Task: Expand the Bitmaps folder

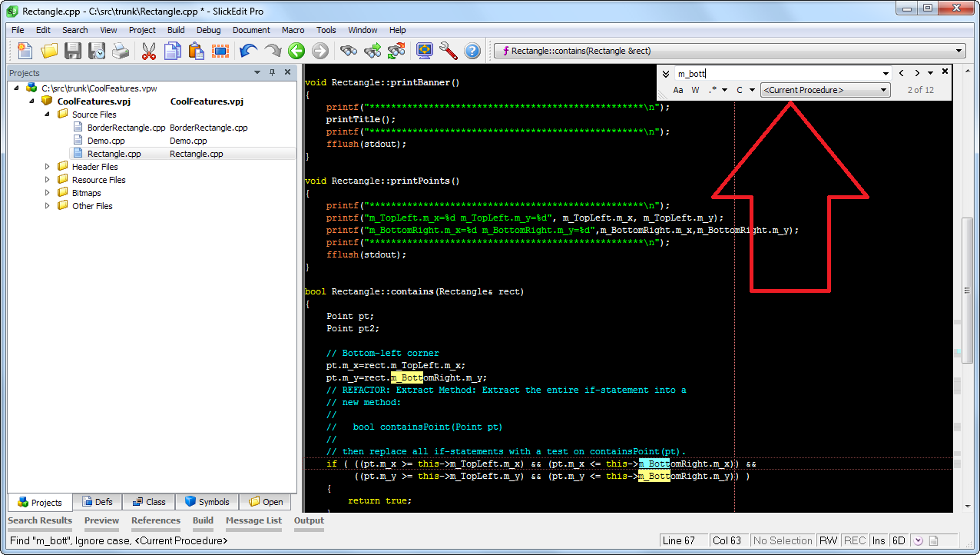Action: click(47, 192)
